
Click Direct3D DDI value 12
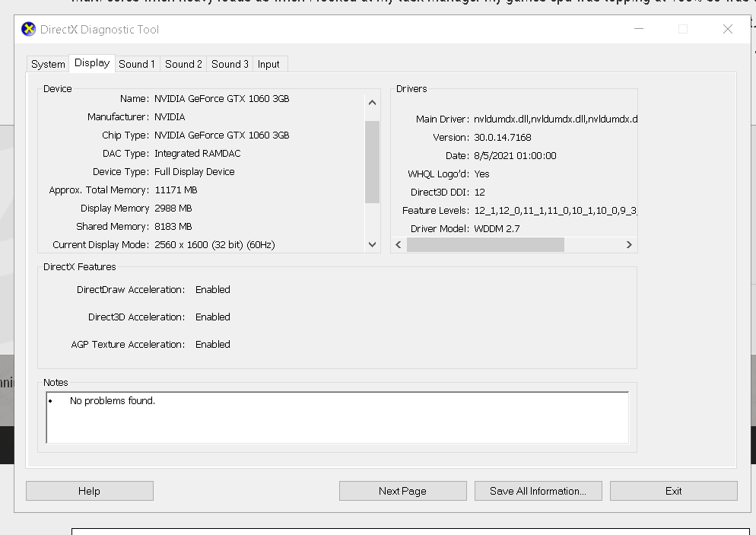tap(480, 193)
